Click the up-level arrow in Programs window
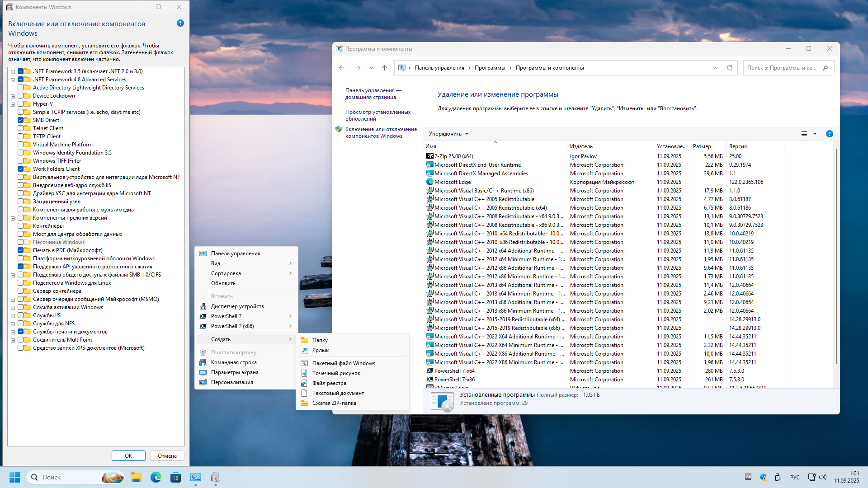 (x=384, y=68)
